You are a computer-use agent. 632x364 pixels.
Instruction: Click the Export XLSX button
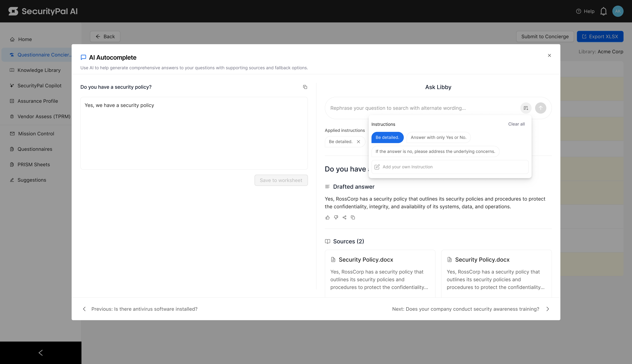(600, 36)
